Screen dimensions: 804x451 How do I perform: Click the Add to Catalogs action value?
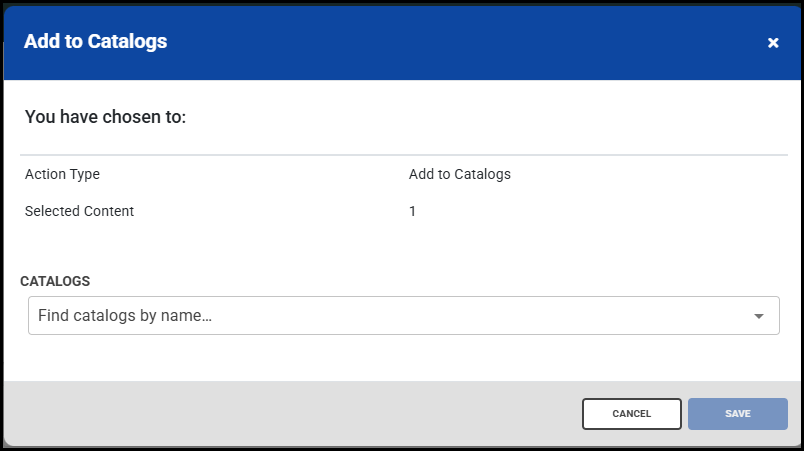click(x=459, y=174)
